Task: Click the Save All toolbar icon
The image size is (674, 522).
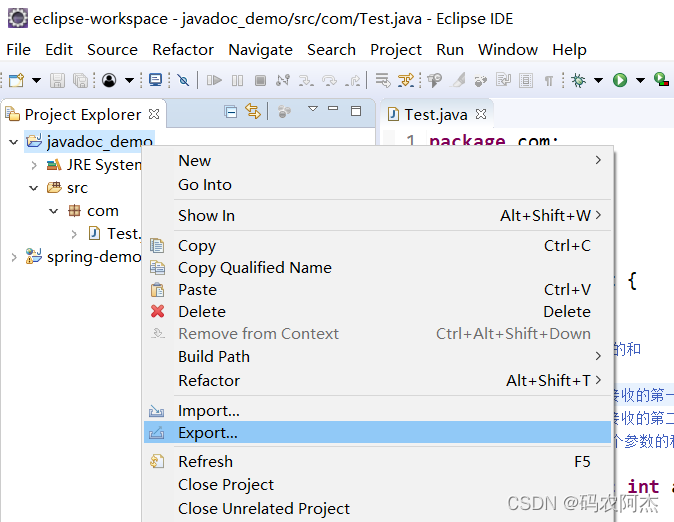Action: pyautogui.click(x=80, y=80)
